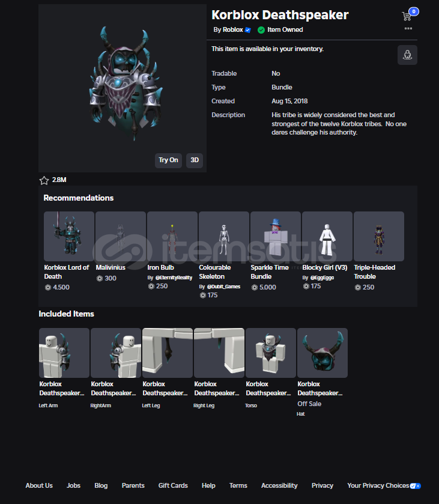Click the Try On button
Screen dimensions: 439x504
168,160
